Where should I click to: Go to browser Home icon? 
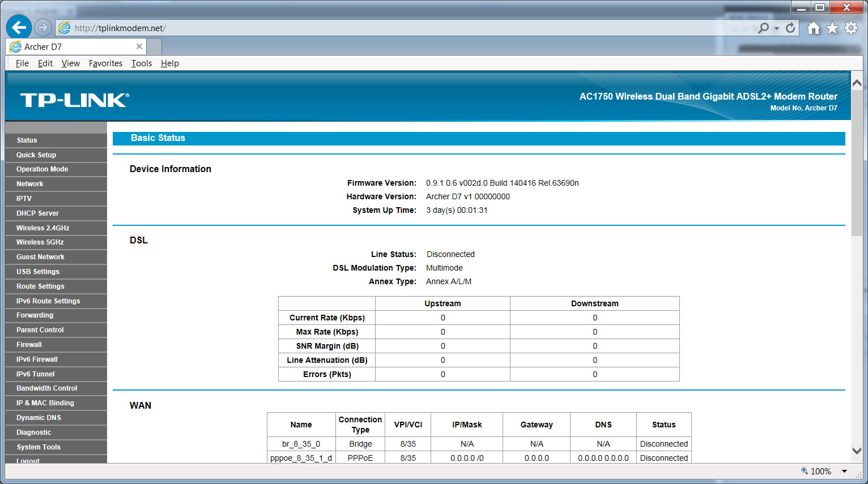point(814,28)
